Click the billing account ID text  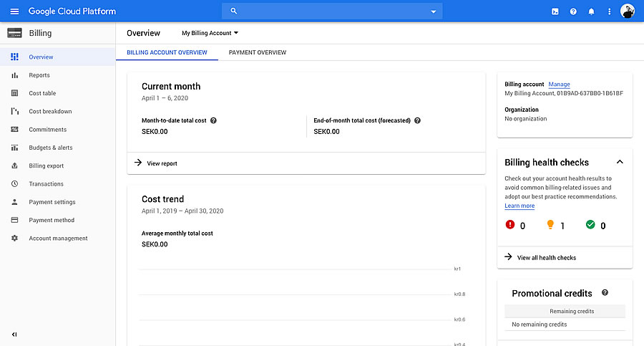[x=590, y=93]
